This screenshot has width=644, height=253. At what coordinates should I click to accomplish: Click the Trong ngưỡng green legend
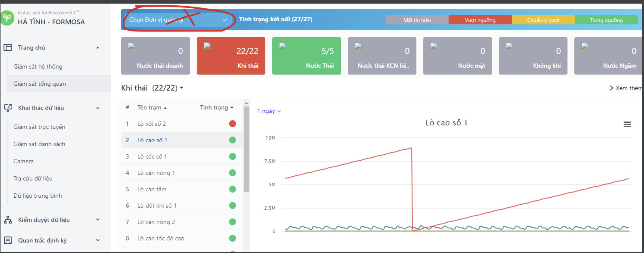[606, 20]
